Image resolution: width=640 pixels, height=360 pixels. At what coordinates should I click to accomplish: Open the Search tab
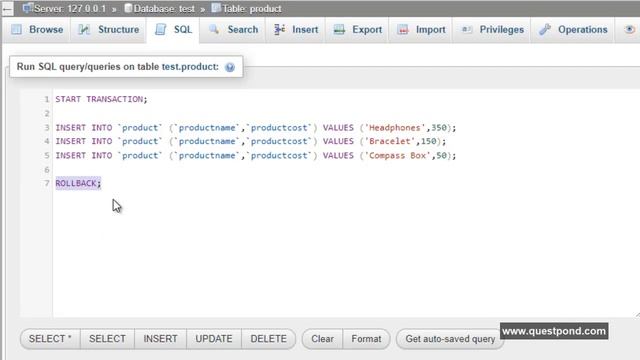pos(233,30)
